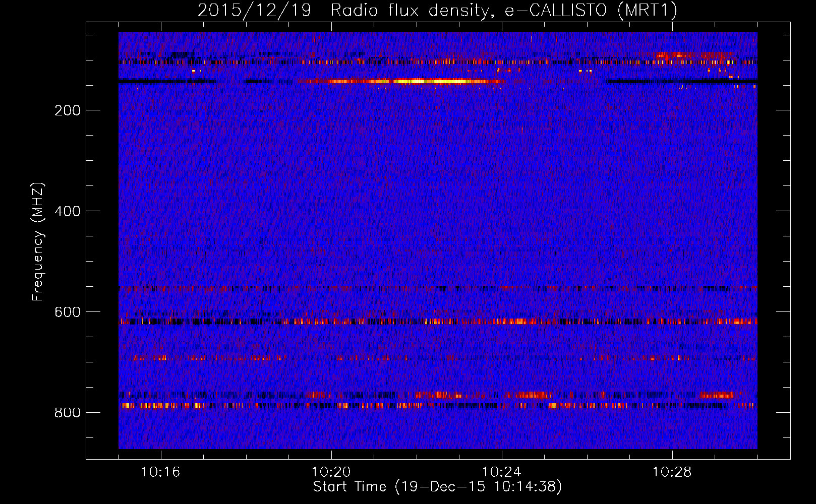Click the 200 frequency tick label
This screenshot has width=816, height=504.
tap(68, 110)
